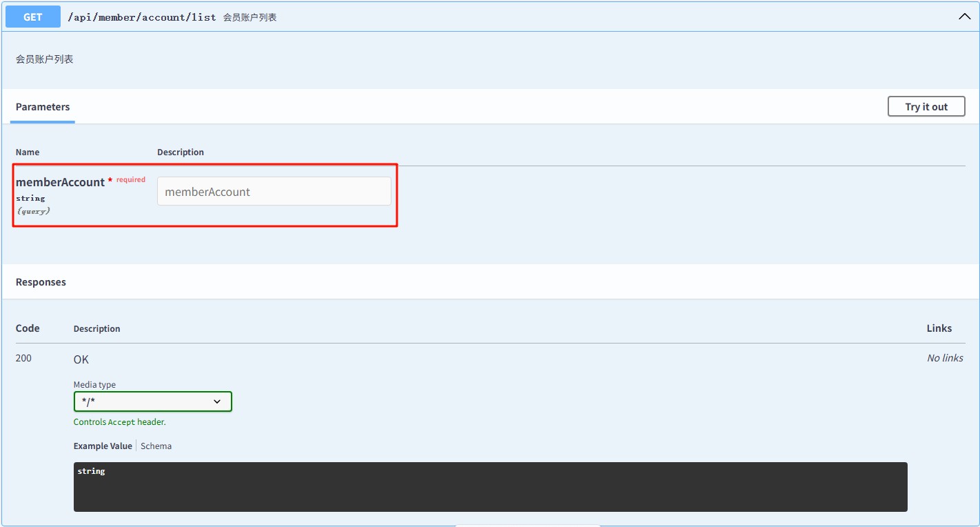This screenshot has width=980, height=527.
Task: Click the red required marker
Action: [130, 180]
